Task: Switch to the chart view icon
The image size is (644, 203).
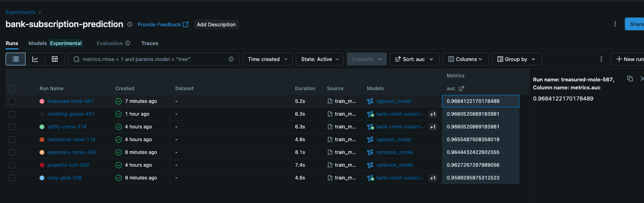Action: 35,59
